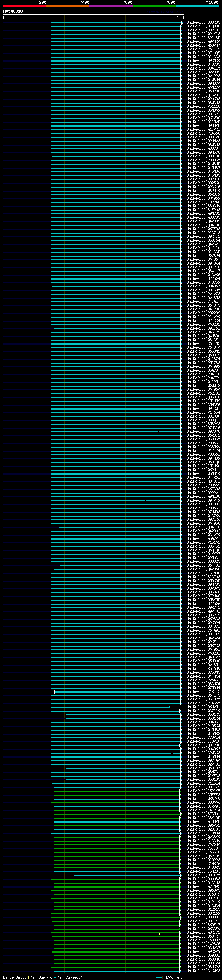The image size is (222, 980).
Task: Open the UniRef100_Q8GXW5 hit label
Action: point(203,23)
